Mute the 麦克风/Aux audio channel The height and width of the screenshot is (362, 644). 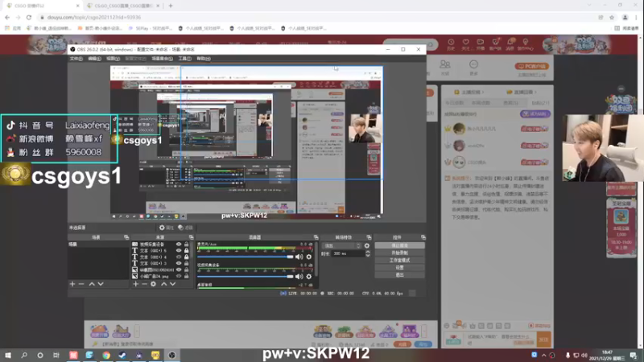[299, 257]
